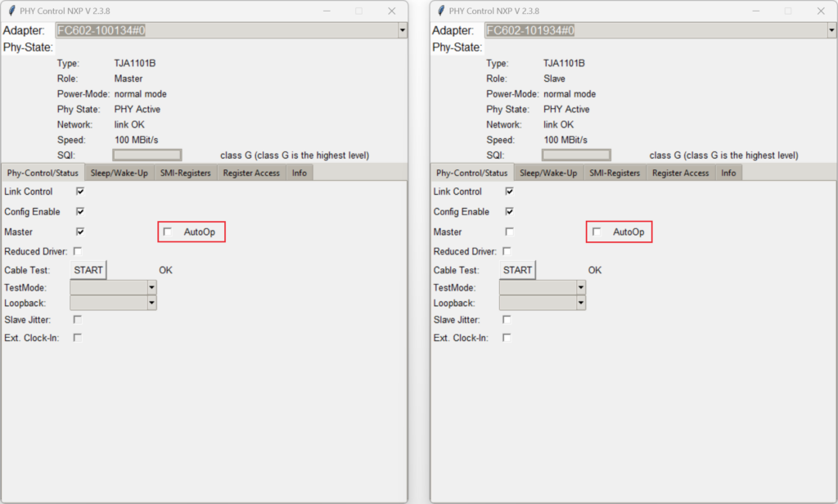Switch to Sleep/Wake-Up tab in left window

119,173
